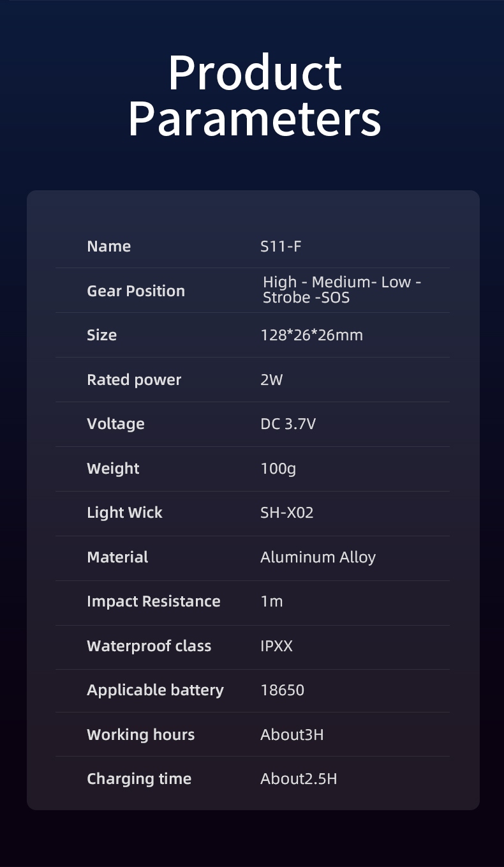Click the 18650 battery value
The image size is (504, 867).
(282, 690)
